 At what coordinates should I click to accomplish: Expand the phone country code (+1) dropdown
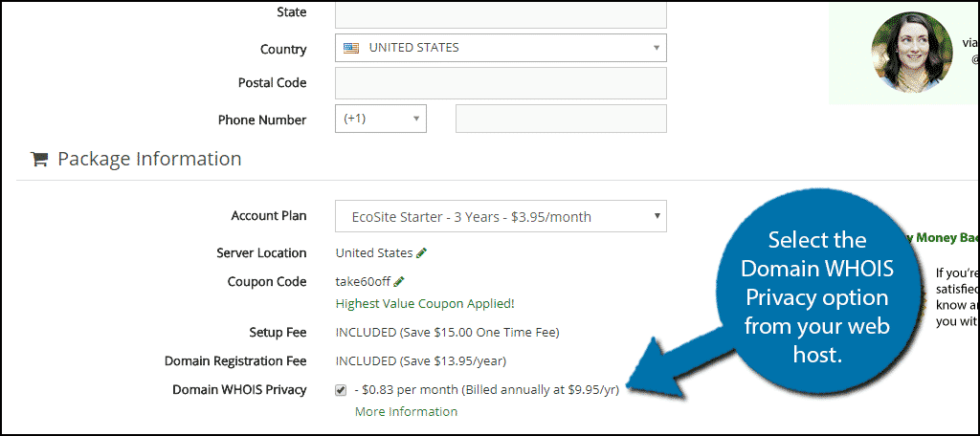coord(381,119)
